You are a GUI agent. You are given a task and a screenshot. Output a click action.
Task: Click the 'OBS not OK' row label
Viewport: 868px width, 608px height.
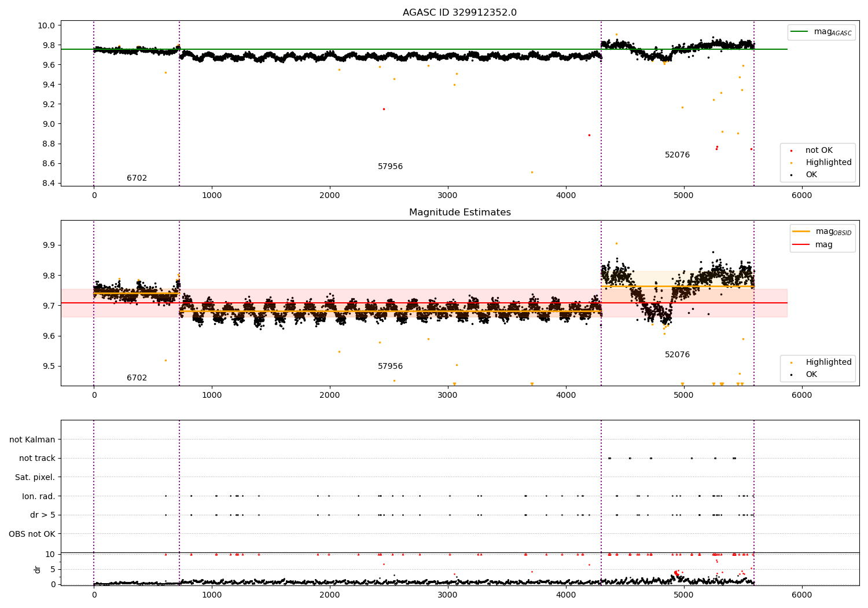32,534
